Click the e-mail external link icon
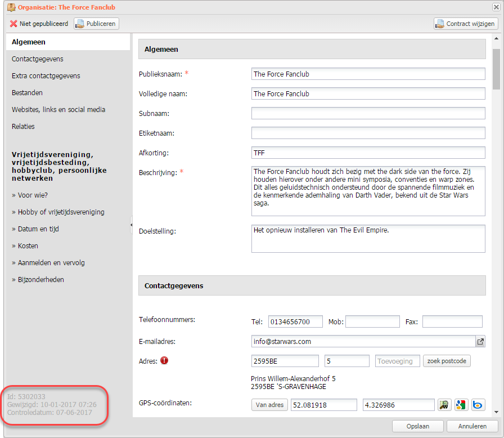Screen dimensions: 504x438 (x=480, y=342)
